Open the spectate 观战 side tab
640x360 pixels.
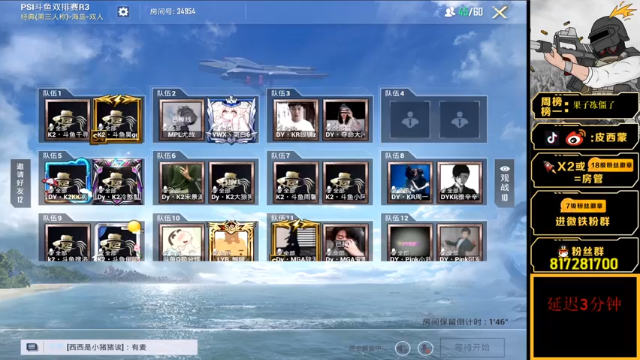[x=504, y=183]
